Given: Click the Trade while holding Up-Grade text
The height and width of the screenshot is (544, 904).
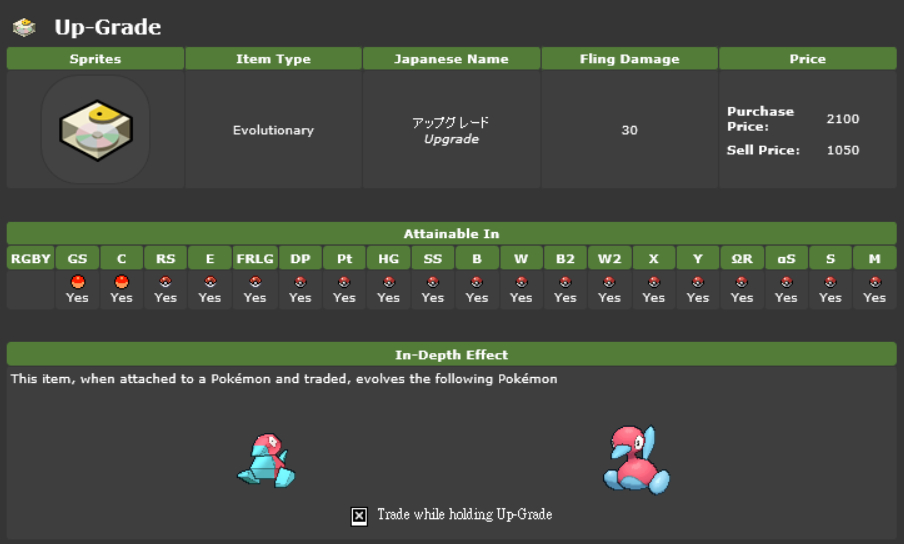Looking at the screenshot, I should coord(465,514).
